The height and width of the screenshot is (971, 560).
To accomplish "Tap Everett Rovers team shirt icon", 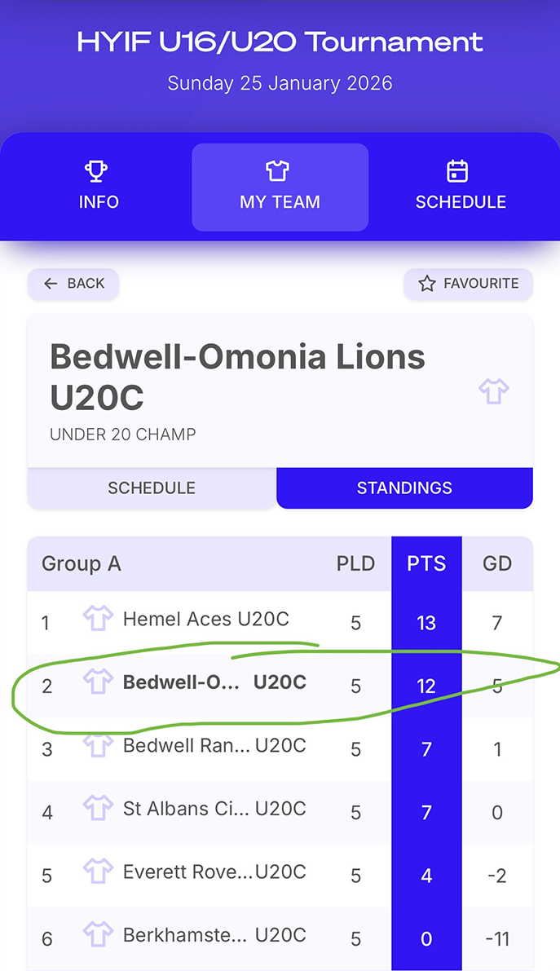I will coord(98,872).
